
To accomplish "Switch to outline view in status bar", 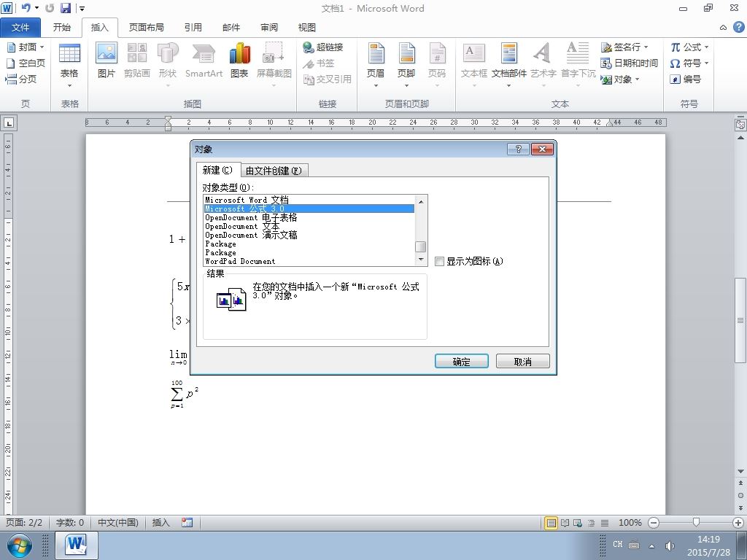I will (x=591, y=523).
